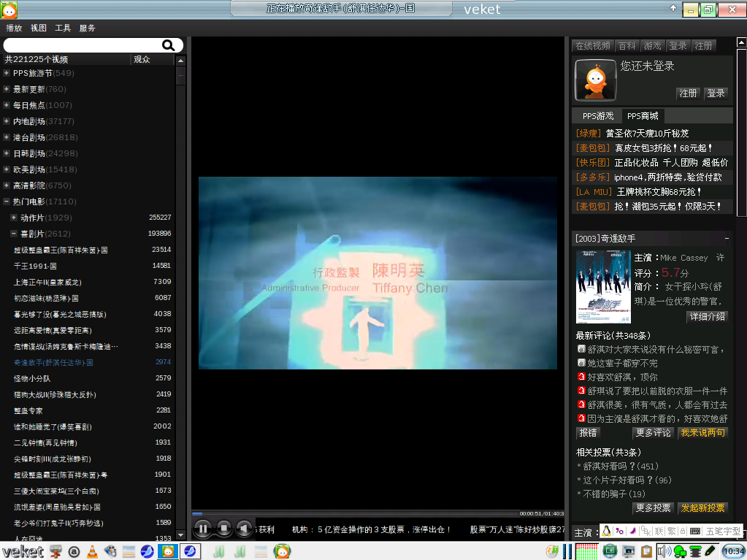Viewport: 747px width, 560px height.
Task: Expand the 欧美剧场 category
Action: coord(6,169)
